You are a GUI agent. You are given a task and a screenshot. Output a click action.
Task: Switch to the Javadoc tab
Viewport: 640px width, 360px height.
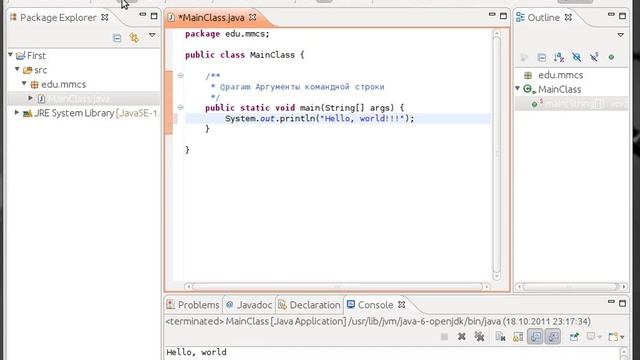pyautogui.click(x=249, y=305)
